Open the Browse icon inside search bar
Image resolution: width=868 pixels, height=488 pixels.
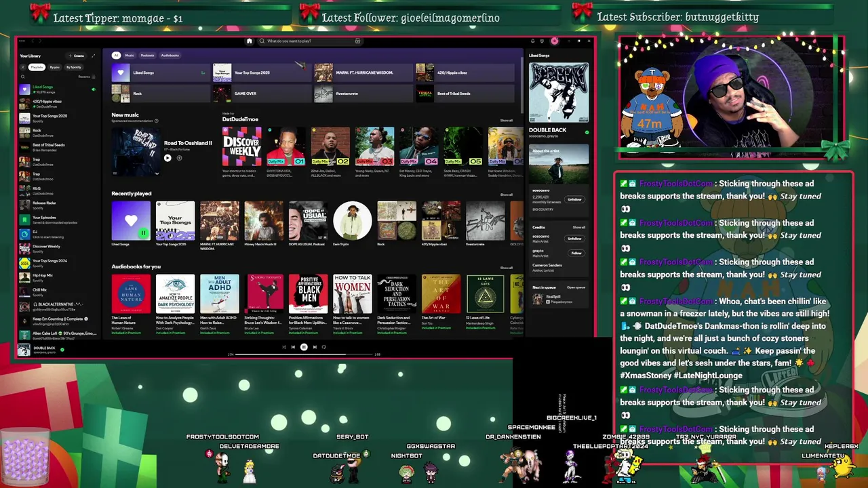(x=357, y=41)
